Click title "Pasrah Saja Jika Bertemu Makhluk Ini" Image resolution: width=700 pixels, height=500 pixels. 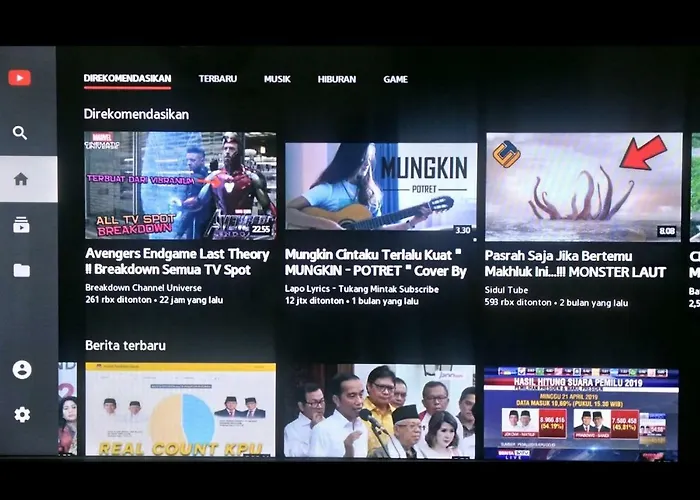[575, 264]
